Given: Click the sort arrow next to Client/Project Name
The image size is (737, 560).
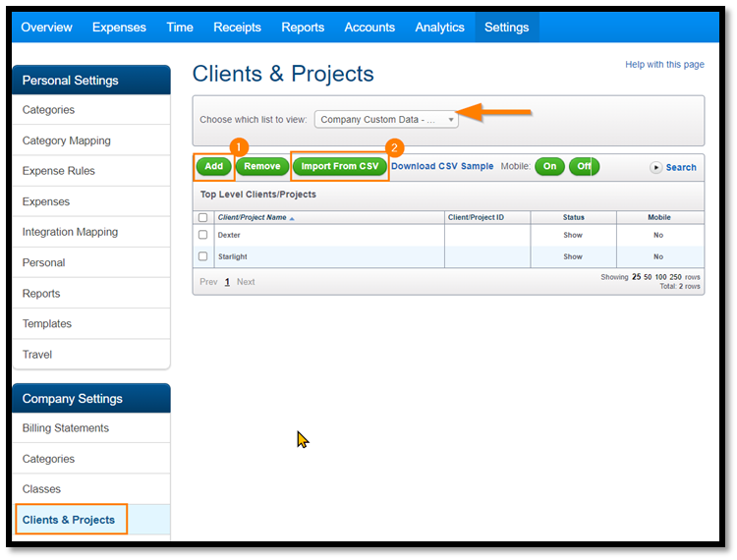Looking at the screenshot, I should (292, 219).
